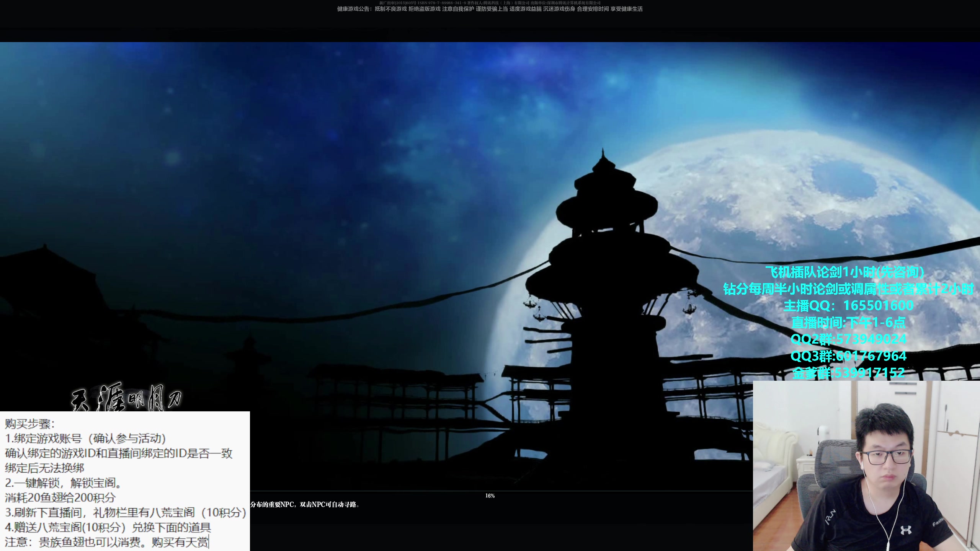Viewport: 980px width, 551px height.
Task: Click the 16% loading progress indicator
Action: pyautogui.click(x=490, y=496)
